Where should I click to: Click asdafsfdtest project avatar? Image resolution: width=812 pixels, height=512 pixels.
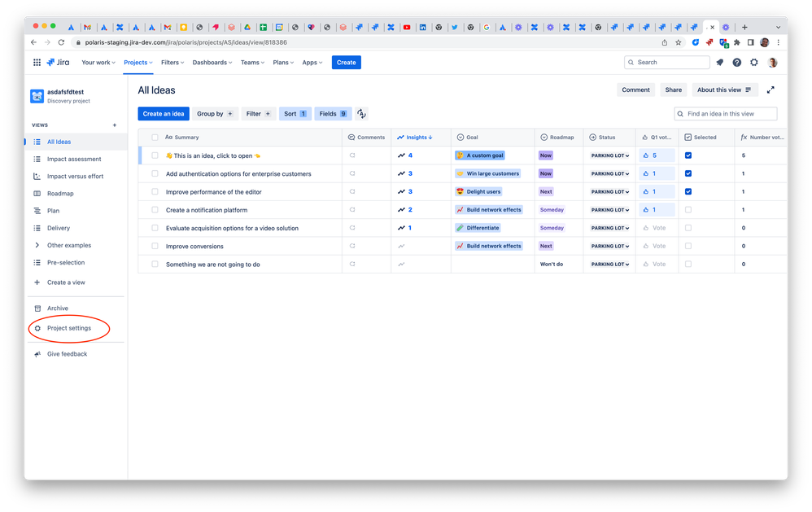point(37,96)
